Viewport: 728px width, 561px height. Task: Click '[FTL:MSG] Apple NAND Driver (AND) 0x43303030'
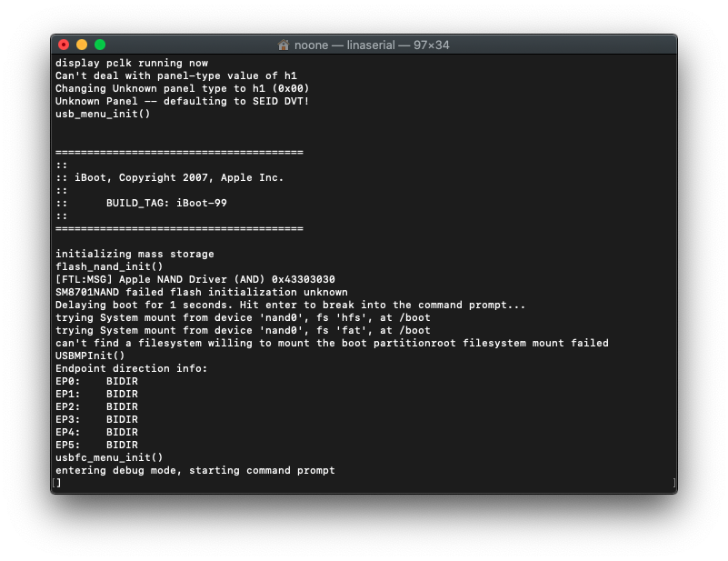[x=195, y=279]
